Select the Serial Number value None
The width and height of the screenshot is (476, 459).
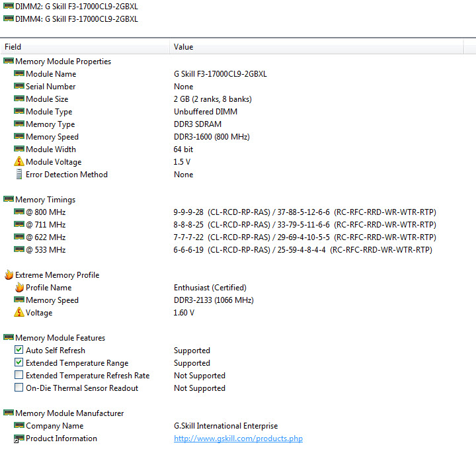184,87
